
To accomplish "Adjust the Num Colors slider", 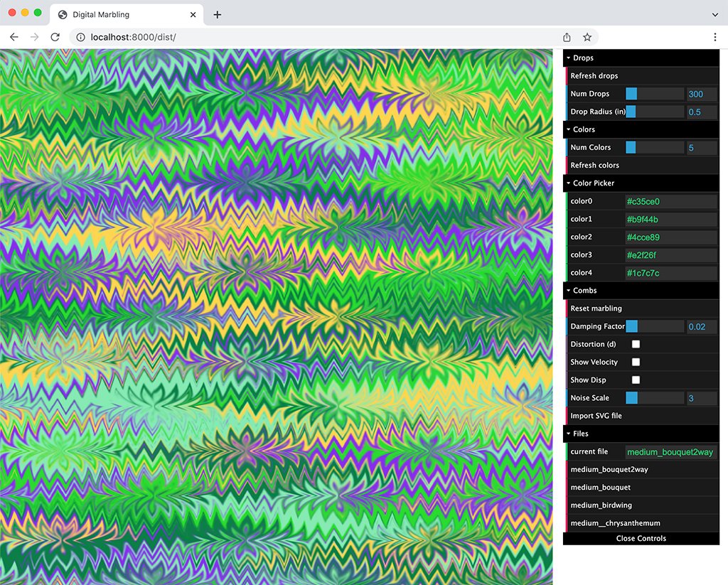I will click(655, 147).
